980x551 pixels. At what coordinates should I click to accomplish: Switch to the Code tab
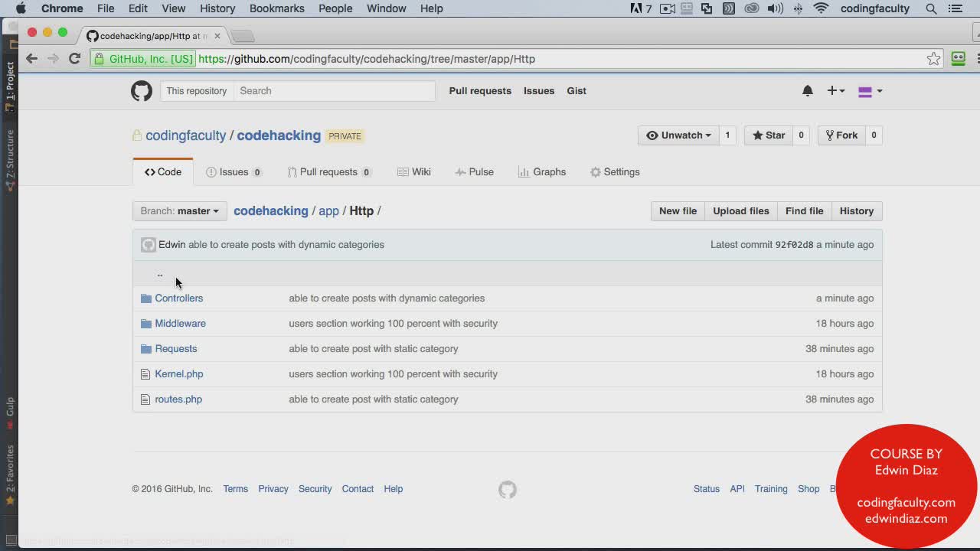163,172
